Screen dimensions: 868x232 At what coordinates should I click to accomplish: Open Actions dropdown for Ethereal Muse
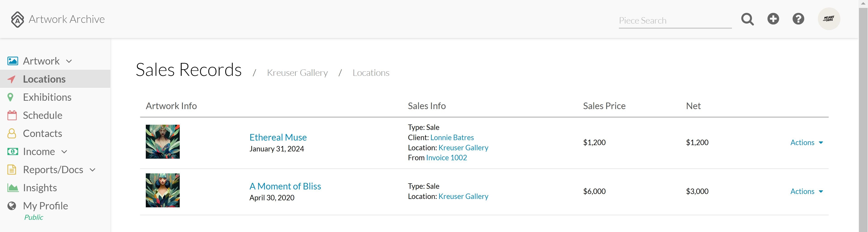807,142
